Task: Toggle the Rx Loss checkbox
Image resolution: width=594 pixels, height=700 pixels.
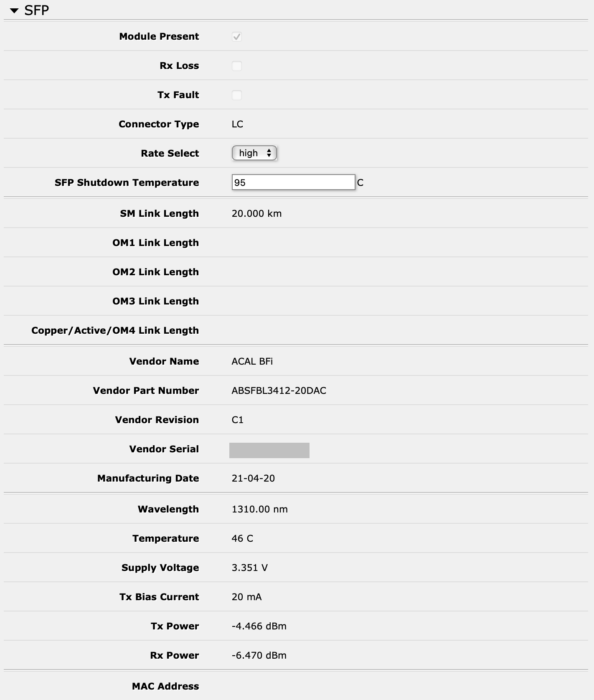Action: coord(237,66)
